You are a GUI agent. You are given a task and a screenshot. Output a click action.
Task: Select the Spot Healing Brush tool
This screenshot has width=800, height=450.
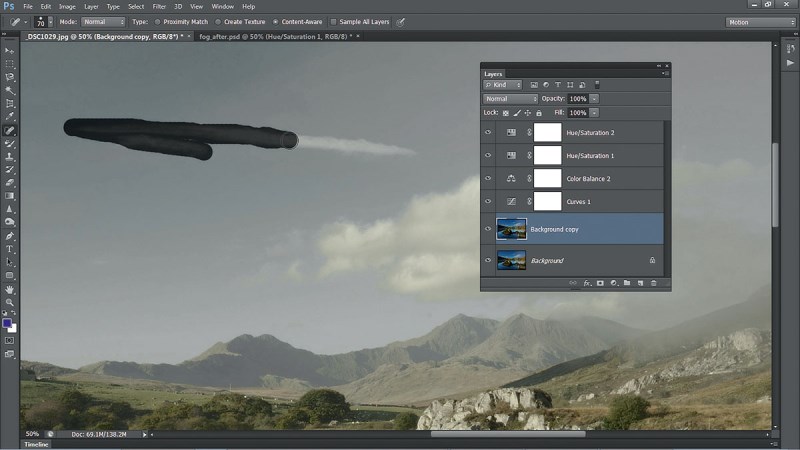tap(9, 131)
